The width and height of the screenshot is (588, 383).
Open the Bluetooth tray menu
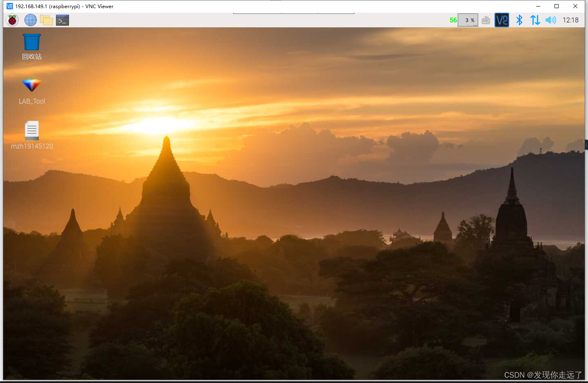point(519,20)
